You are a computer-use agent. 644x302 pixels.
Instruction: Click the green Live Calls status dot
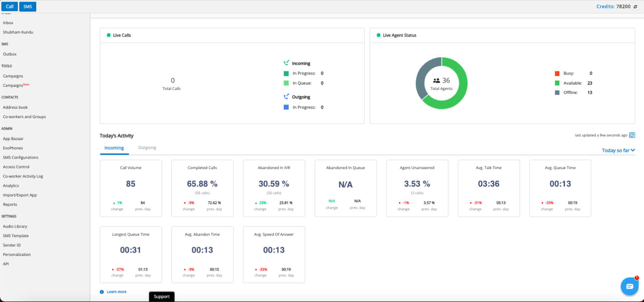point(109,35)
